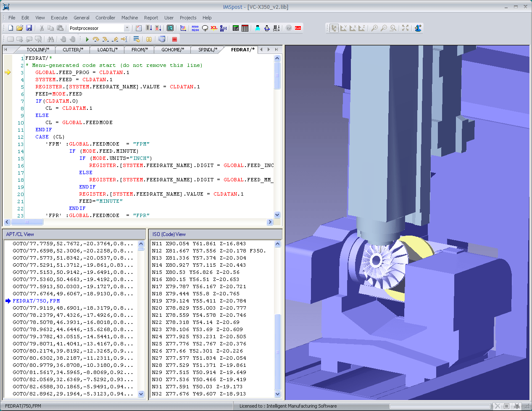Image resolution: width=532 pixels, height=411 pixels.
Task: Save with the floppy disk icon
Action: (x=29, y=28)
